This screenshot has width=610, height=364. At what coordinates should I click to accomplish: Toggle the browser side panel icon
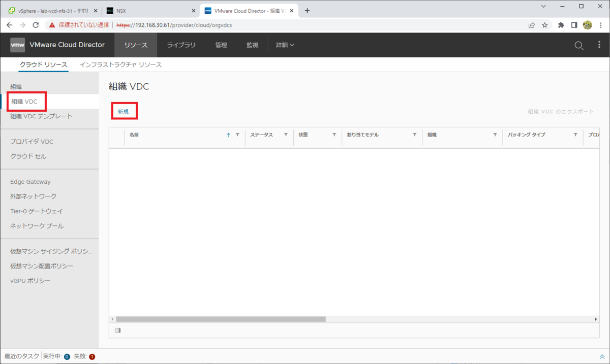[574, 24]
